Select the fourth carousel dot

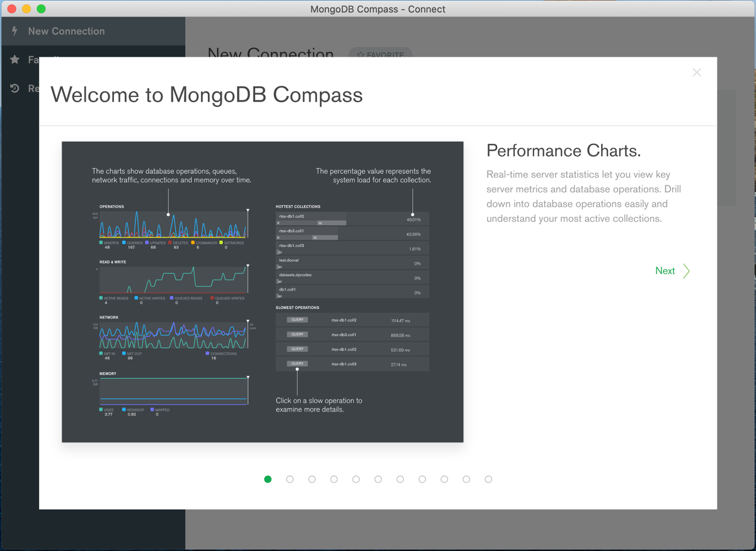point(334,479)
